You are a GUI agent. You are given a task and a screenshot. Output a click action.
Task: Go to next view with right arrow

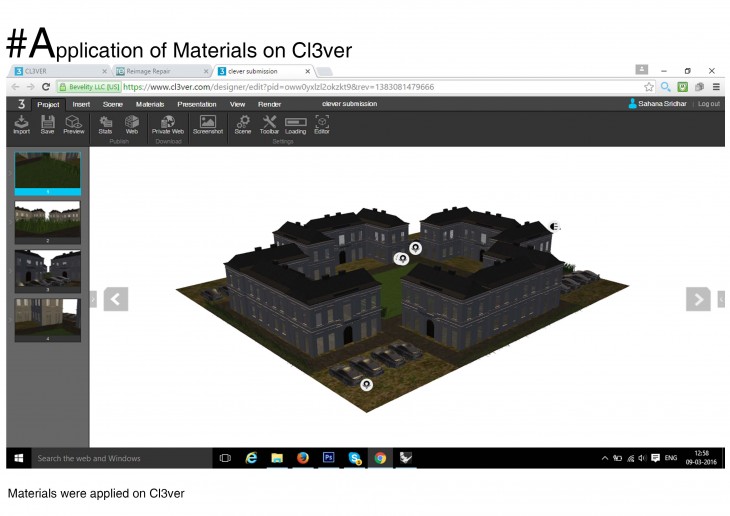697,299
